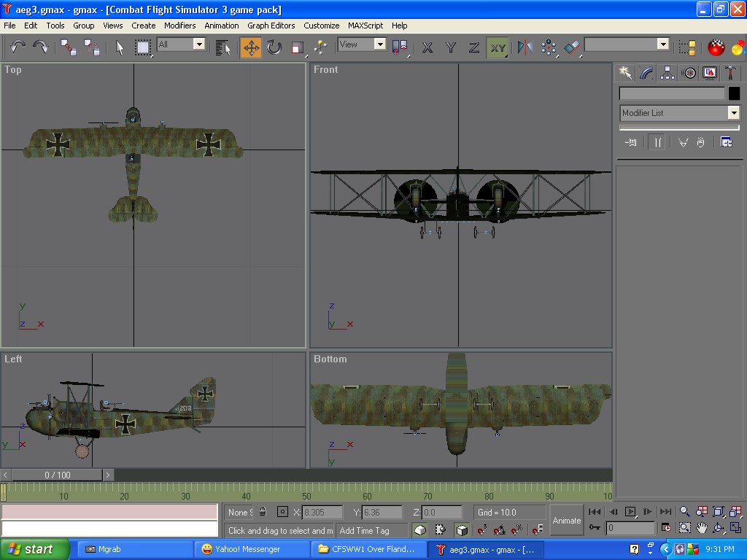Toggle the Percent Snap magnet
This screenshot has width=747, height=560.
pos(517,529)
